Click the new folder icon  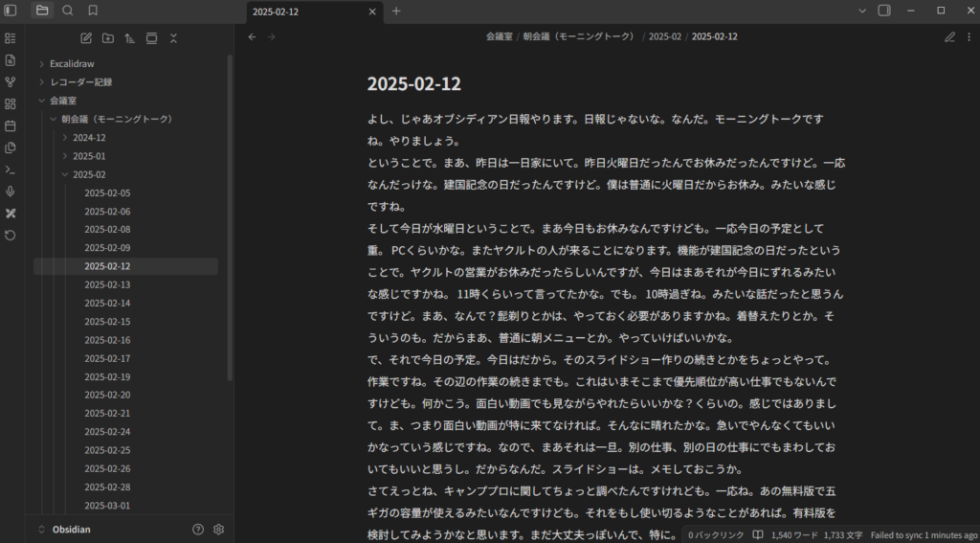pyautogui.click(x=107, y=38)
